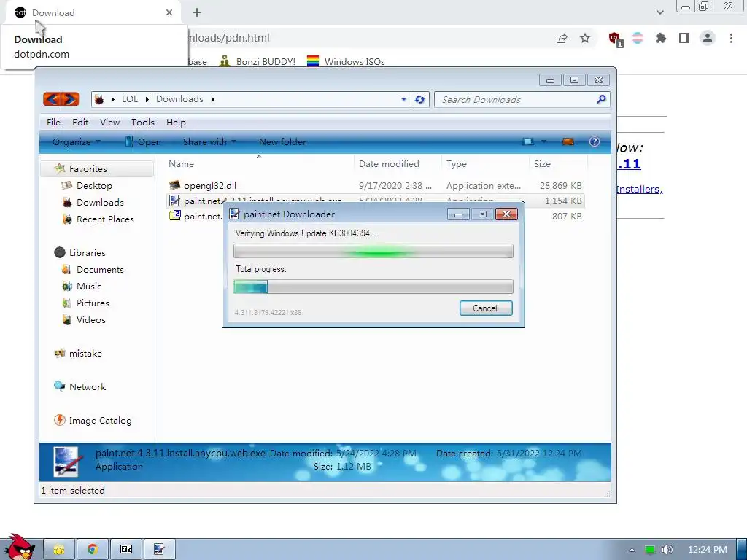The width and height of the screenshot is (747, 560).
Task: Expand the Downloads breadcrumb arrow
Action: tap(212, 99)
